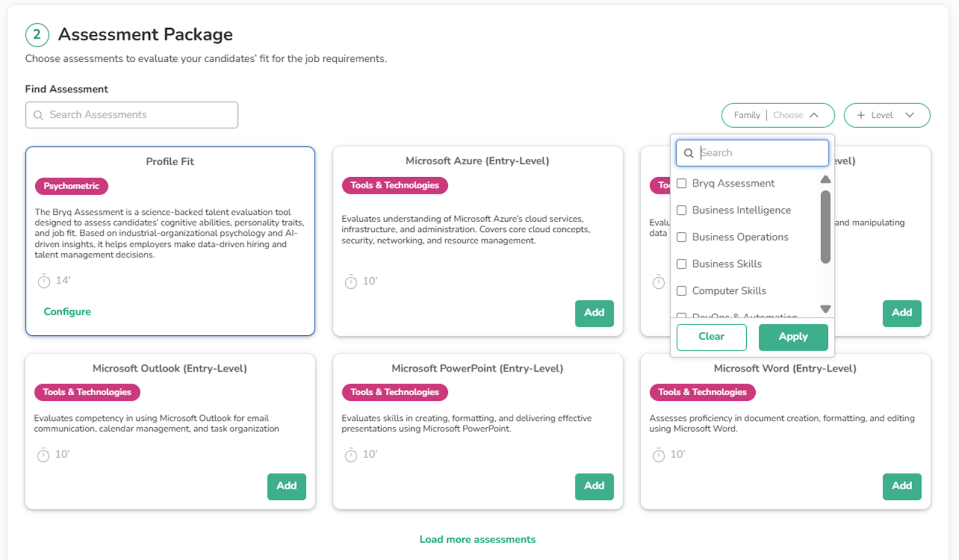Click the plus icon on Level filter
The image size is (959, 560).
[861, 115]
